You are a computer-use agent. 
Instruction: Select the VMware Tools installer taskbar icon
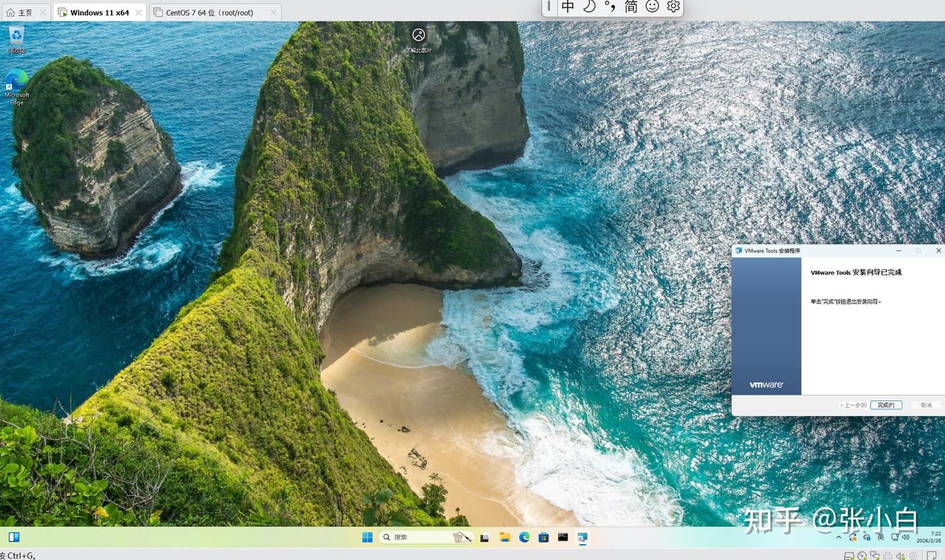[582, 537]
